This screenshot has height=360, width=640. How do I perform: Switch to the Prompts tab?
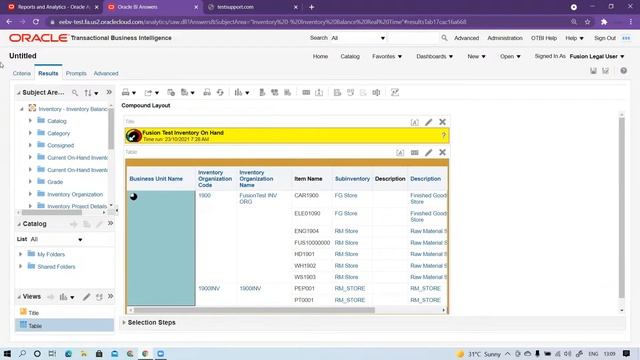point(76,73)
